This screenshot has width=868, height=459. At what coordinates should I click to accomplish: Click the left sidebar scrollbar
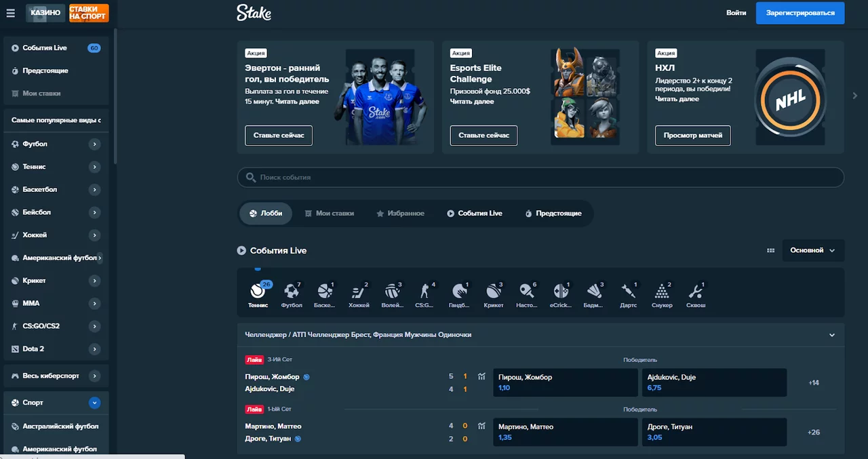point(115,95)
